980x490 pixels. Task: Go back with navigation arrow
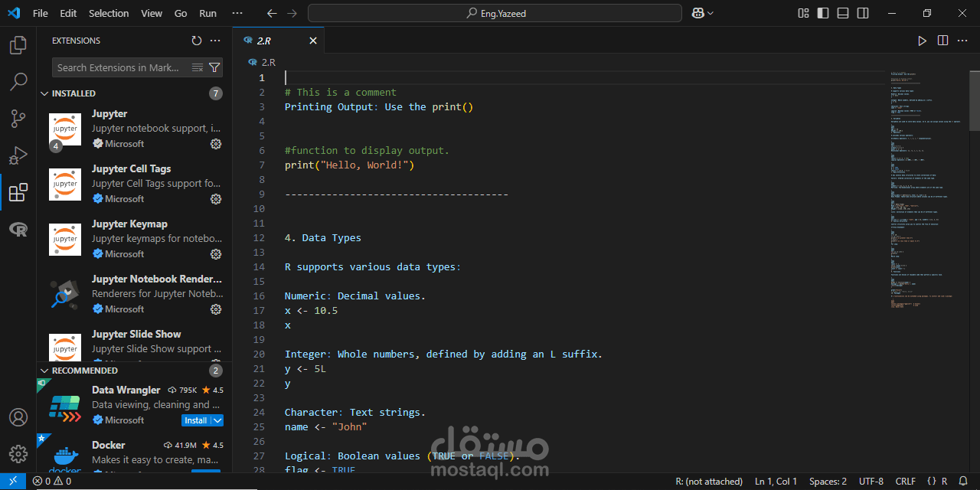(x=272, y=13)
